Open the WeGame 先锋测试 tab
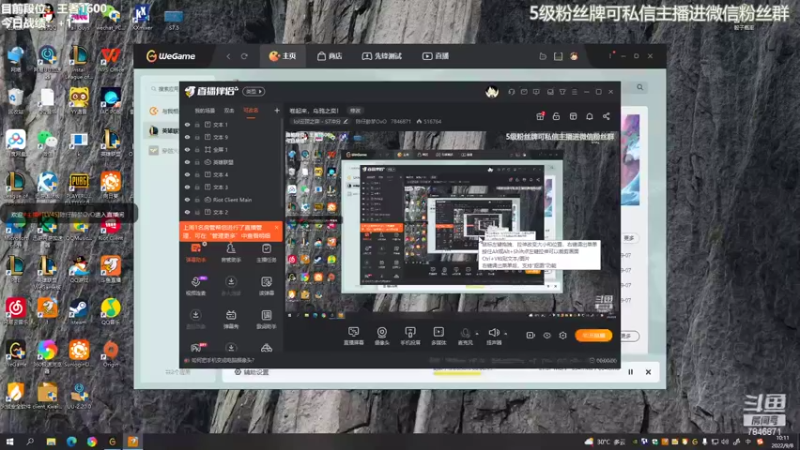Screen dimensions: 800x450 point(382,56)
